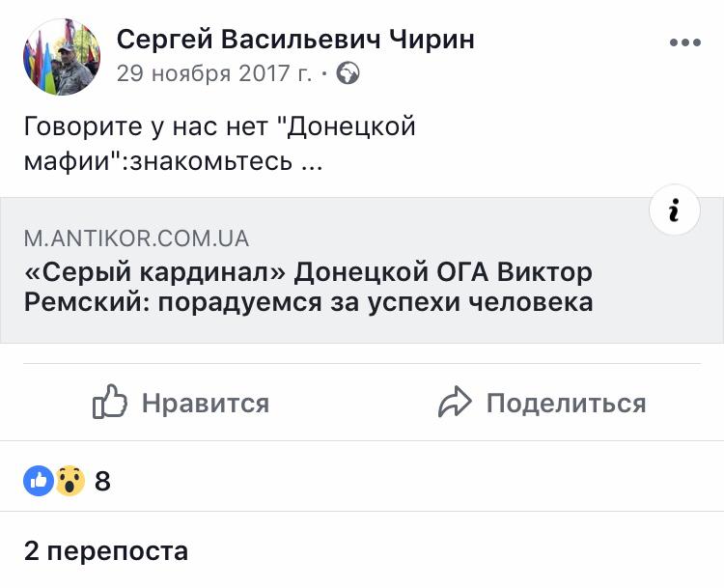Click the second headline line "Ремский: порадуемся…"
The image size is (724, 588).
point(308,302)
